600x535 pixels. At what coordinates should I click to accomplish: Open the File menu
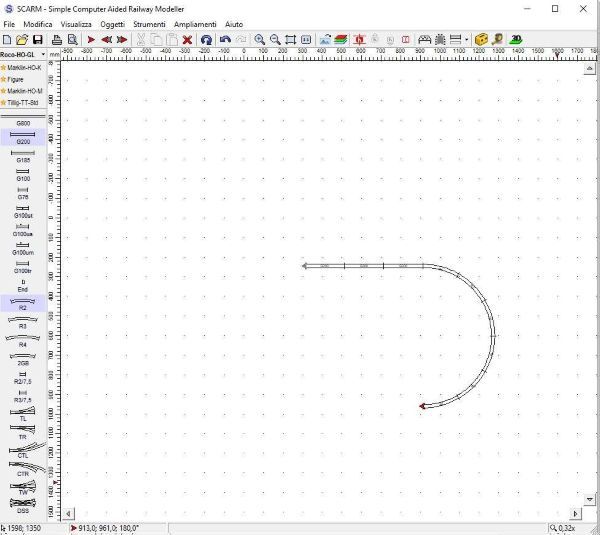pyautogui.click(x=9, y=24)
